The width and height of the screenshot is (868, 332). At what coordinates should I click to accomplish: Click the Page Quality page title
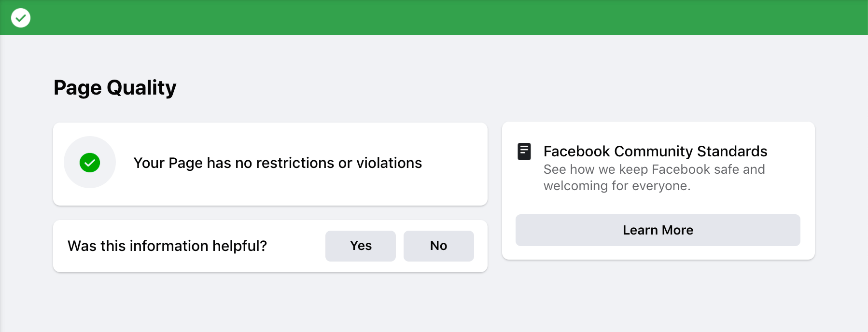click(115, 87)
